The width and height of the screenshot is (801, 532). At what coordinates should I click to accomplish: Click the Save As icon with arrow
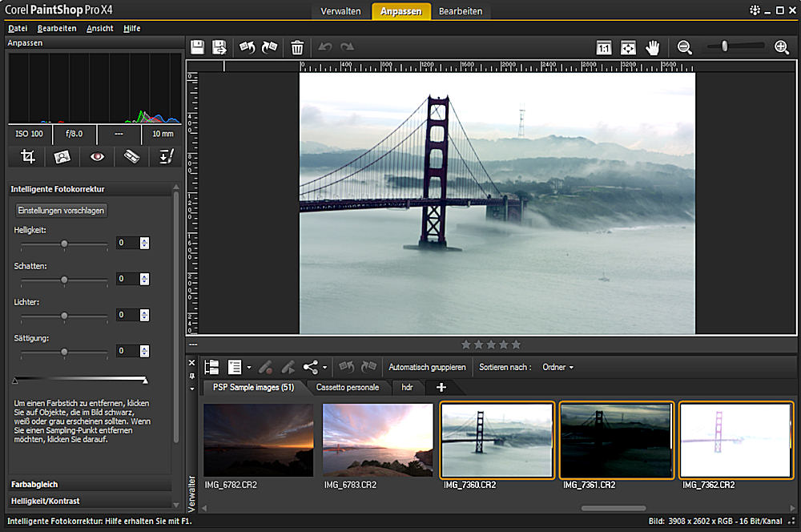click(x=219, y=47)
